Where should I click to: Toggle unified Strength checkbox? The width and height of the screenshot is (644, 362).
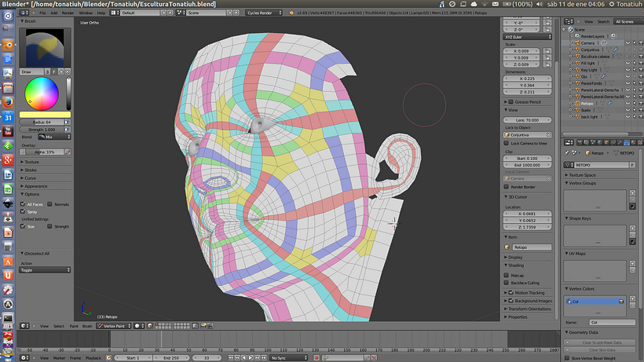(x=49, y=226)
